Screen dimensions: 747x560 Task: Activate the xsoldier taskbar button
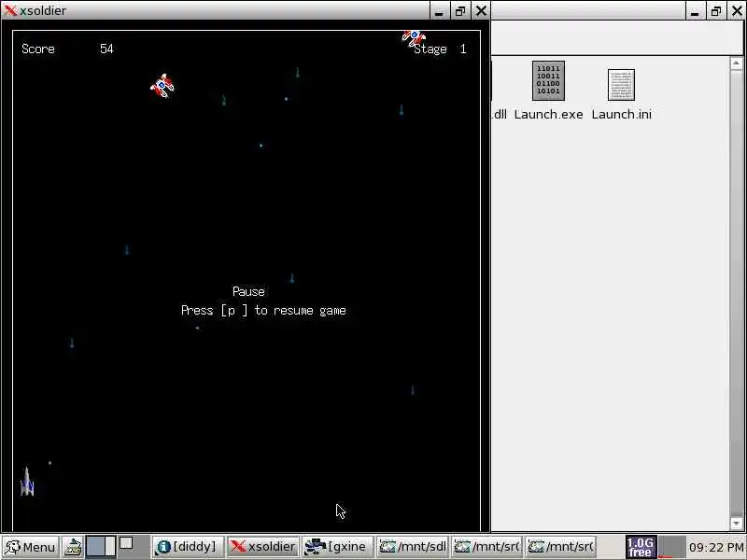263,547
